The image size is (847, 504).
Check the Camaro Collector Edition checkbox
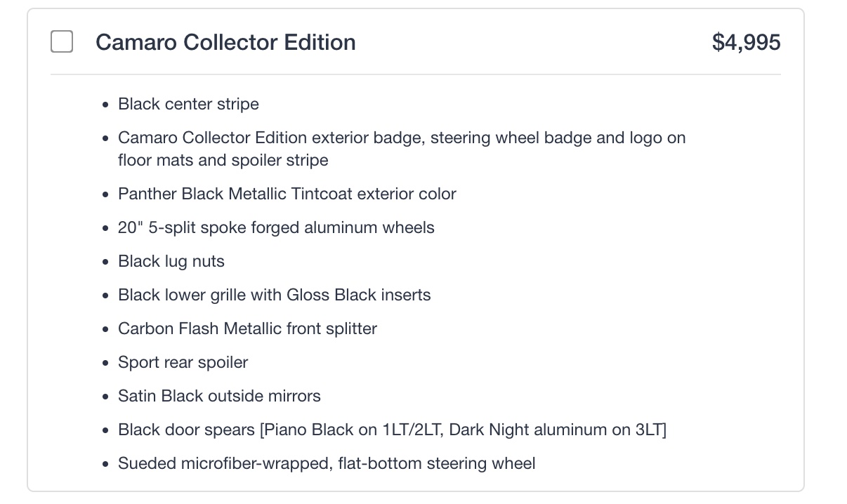[62, 42]
